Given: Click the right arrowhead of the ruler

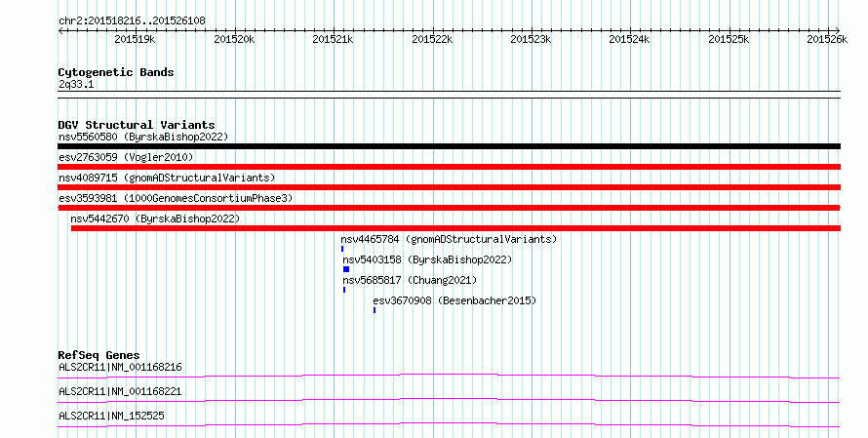Looking at the screenshot, I should (x=838, y=30).
